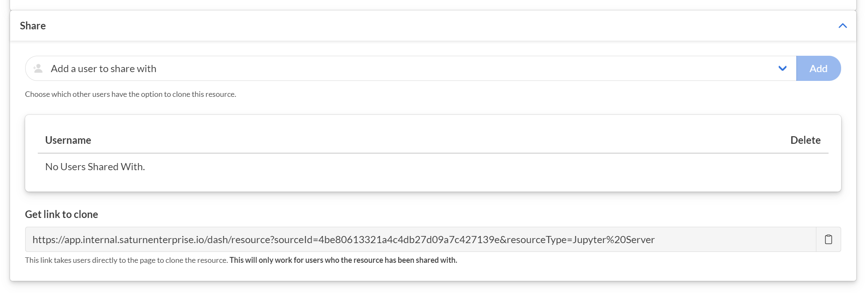Collapse the Share section chevron
868x293 pixels.
point(842,26)
